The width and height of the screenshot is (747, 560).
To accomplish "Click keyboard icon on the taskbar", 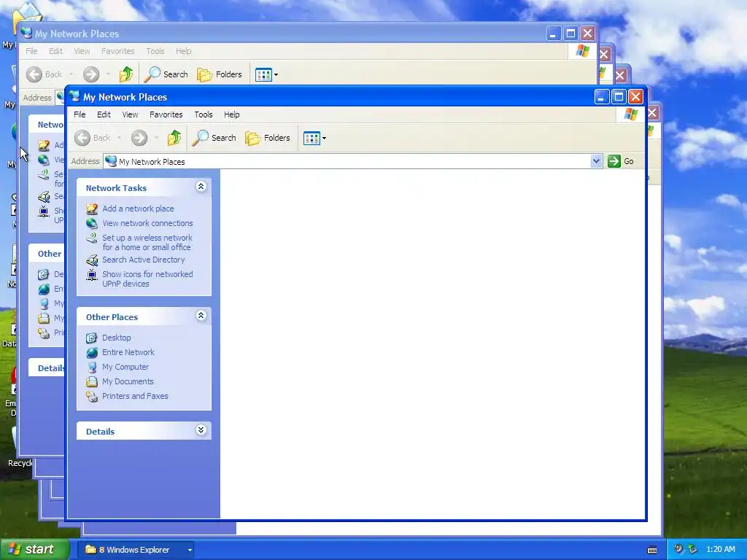I will pos(652,550).
